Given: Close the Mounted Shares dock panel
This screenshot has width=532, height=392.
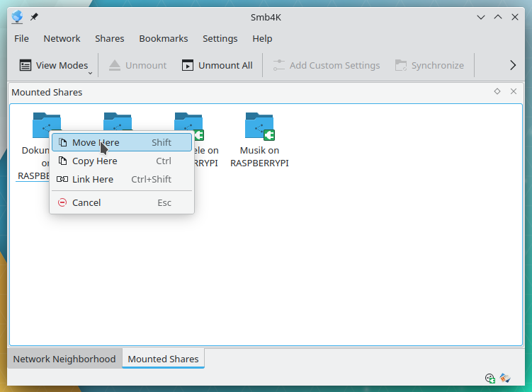Looking at the screenshot, I should [514, 91].
